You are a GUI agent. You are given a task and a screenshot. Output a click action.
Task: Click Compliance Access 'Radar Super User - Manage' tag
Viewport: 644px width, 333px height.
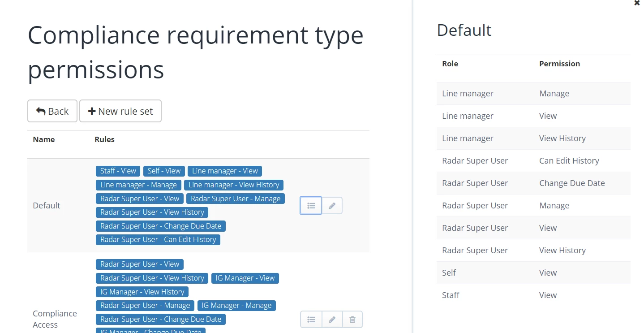click(145, 305)
